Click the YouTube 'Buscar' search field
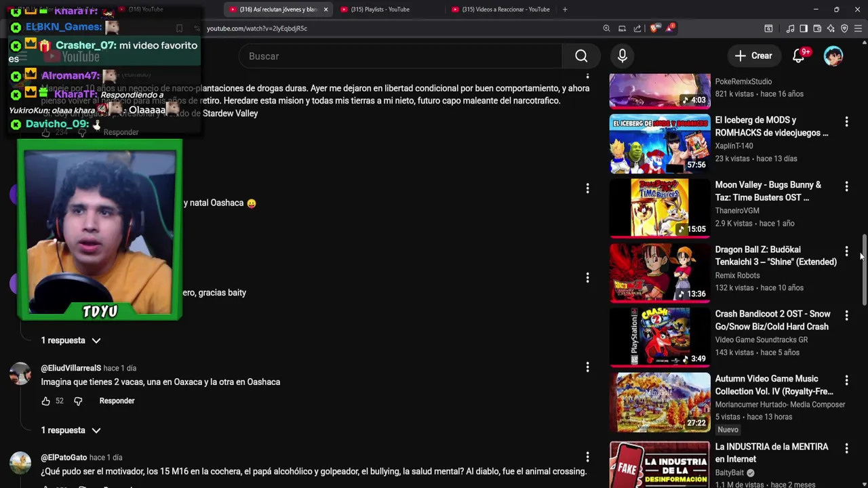This screenshot has width=868, height=488. (x=400, y=56)
